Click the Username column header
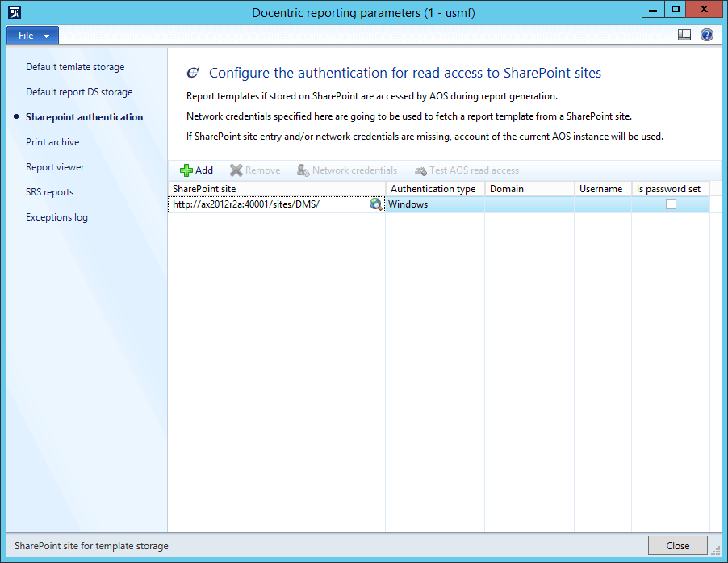This screenshot has width=728, height=563. (x=603, y=189)
